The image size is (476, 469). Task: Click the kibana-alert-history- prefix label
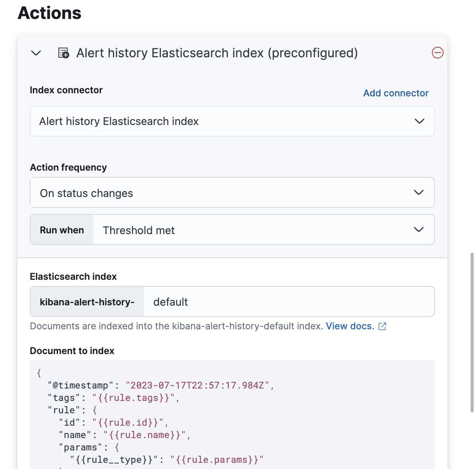click(87, 302)
